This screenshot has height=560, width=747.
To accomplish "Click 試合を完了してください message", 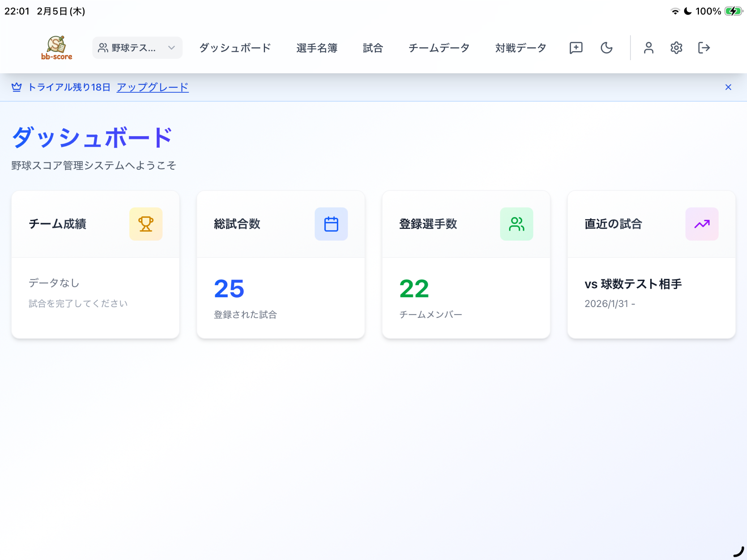I will tap(78, 303).
